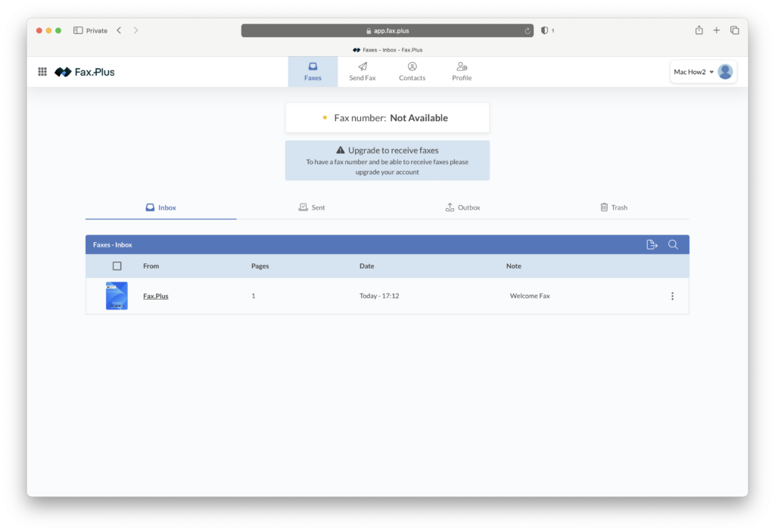Click the Fax.Plus sender link
The image size is (775, 532).
pos(156,296)
